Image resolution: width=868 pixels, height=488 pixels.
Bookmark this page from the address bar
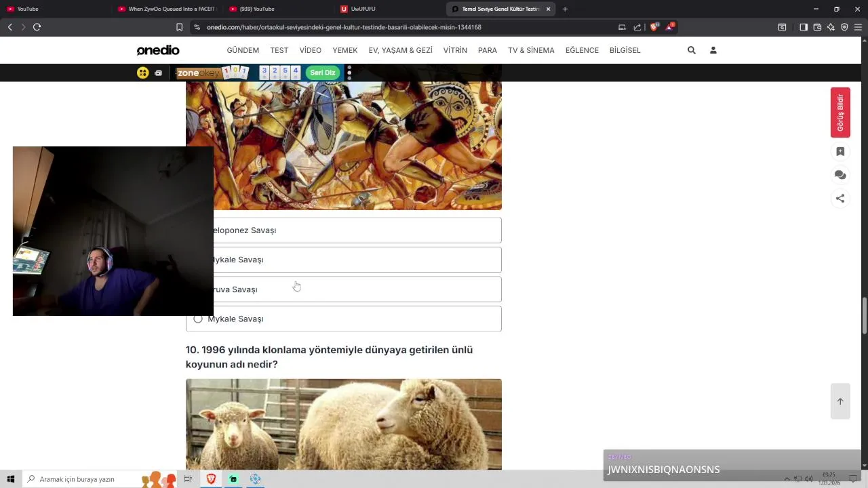(179, 27)
